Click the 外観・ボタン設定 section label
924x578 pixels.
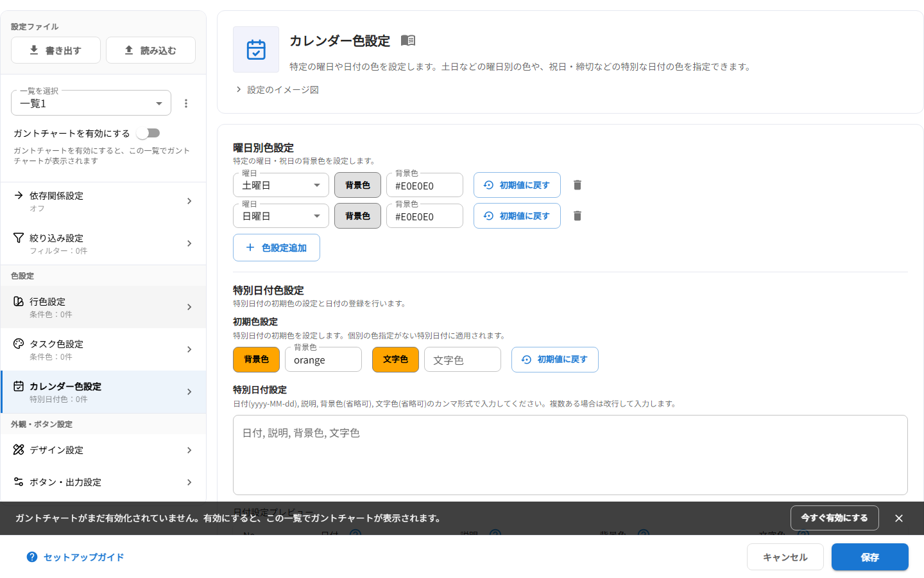pos(42,425)
